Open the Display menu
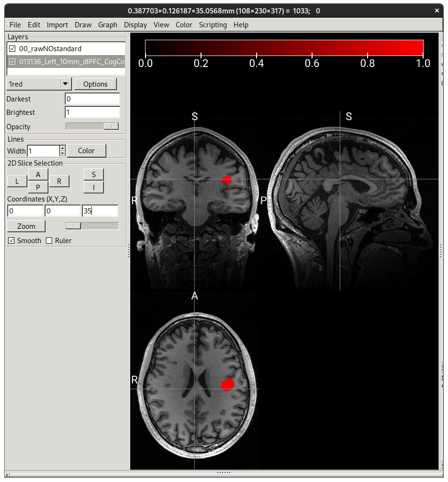 point(135,25)
